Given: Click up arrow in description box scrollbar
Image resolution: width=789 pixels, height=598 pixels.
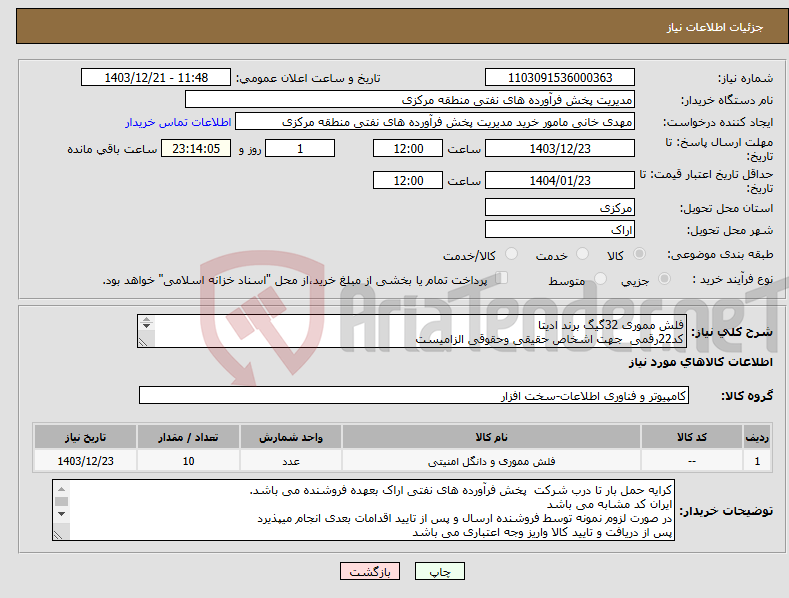Looking at the screenshot, I should (146, 319).
